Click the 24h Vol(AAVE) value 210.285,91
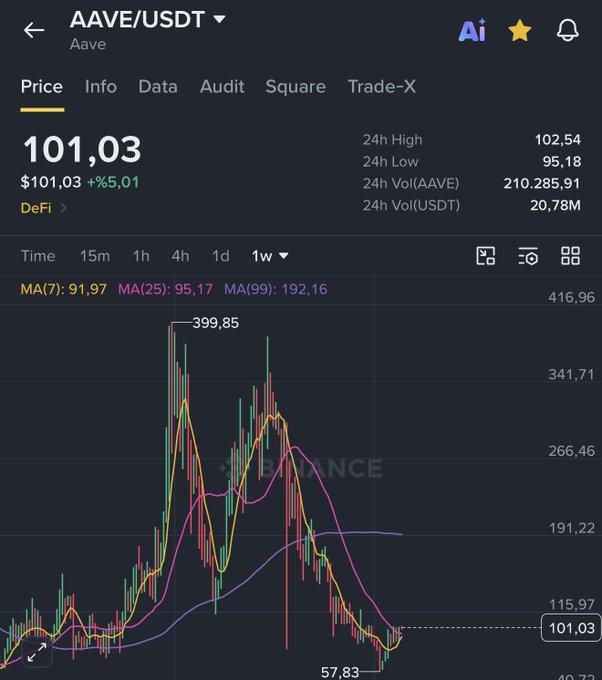602x680 pixels. point(542,183)
